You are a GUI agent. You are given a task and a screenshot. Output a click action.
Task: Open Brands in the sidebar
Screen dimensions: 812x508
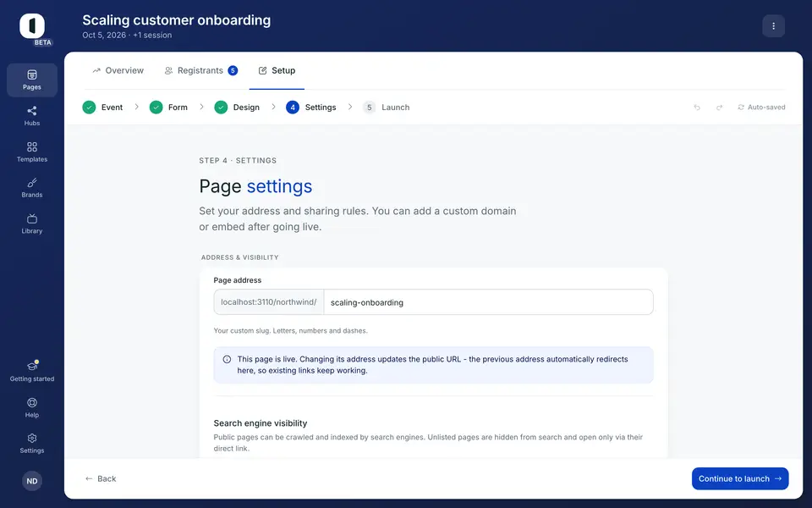pyautogui.click(x=32, y=188)
